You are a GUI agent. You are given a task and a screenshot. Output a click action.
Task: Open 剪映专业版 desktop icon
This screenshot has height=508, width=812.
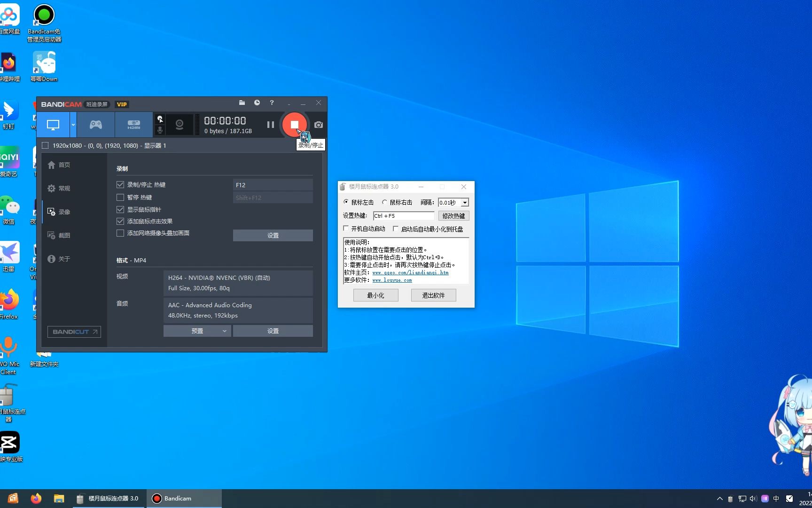(x=10, y=447)
